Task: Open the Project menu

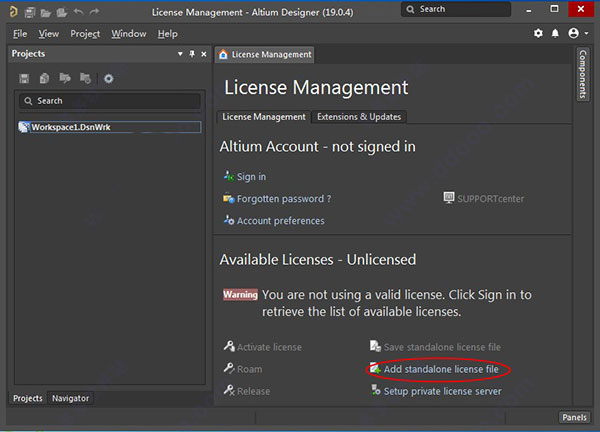Action: pos(85,33)
